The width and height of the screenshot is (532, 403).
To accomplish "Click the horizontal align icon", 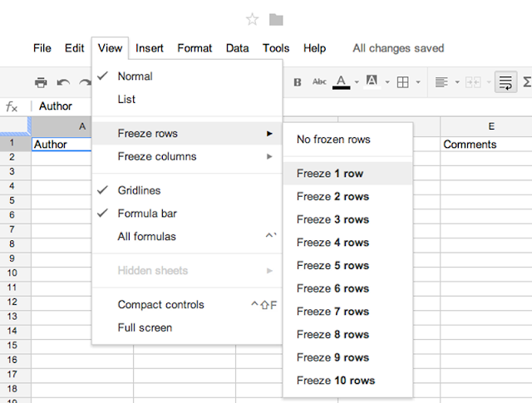I will 441,82.
